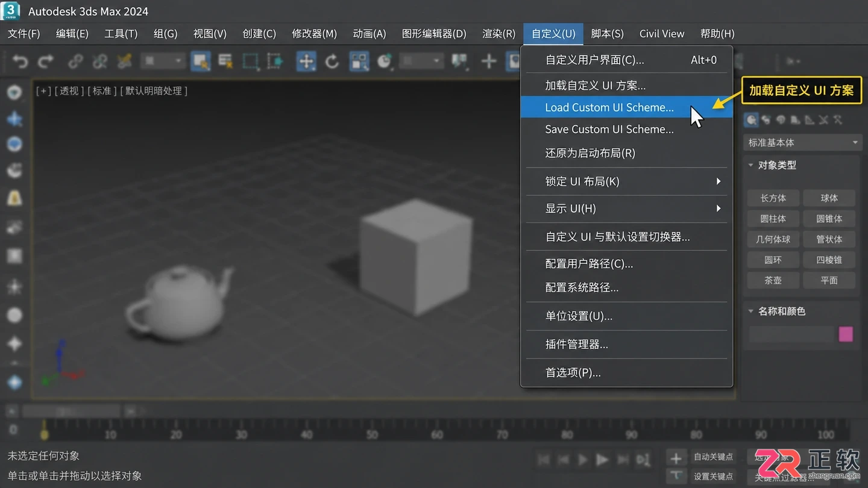This screenshot has height=488, width=868.
Task: Click the 管状体 object button
Action: coord(829,239)
